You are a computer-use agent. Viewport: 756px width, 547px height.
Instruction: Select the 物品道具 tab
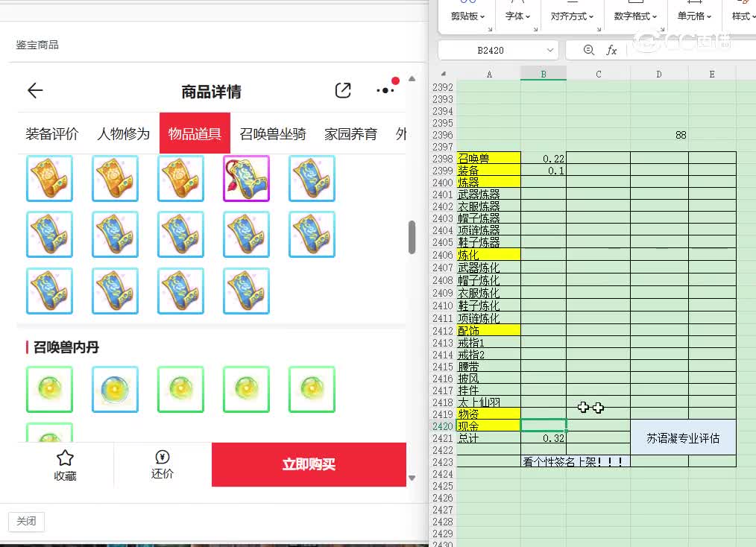tap(195, 133)
